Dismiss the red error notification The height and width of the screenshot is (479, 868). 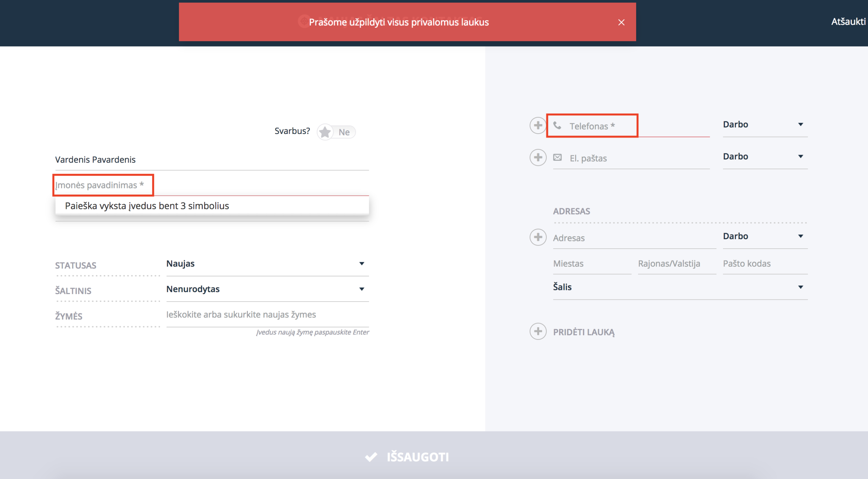tap(621, 22)
